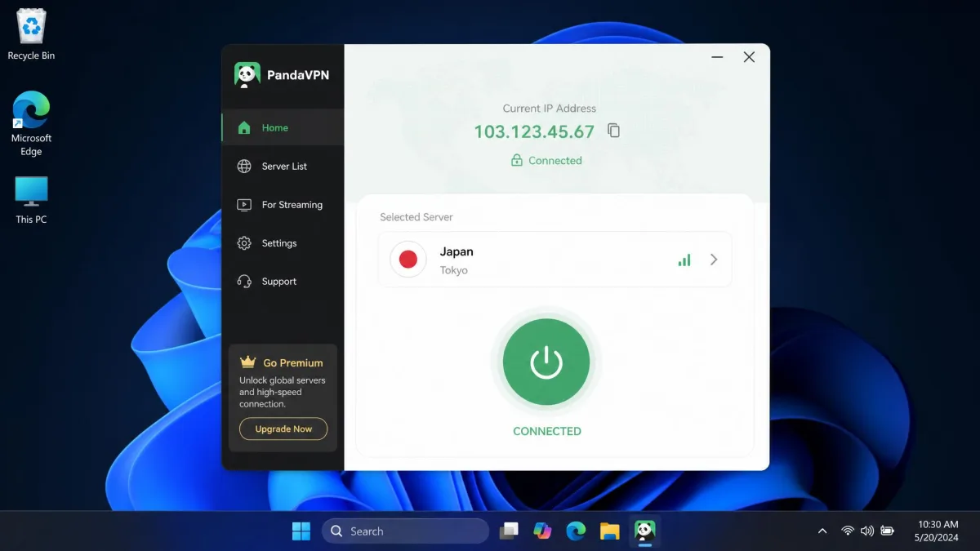Go to For Streaming section

283,205
